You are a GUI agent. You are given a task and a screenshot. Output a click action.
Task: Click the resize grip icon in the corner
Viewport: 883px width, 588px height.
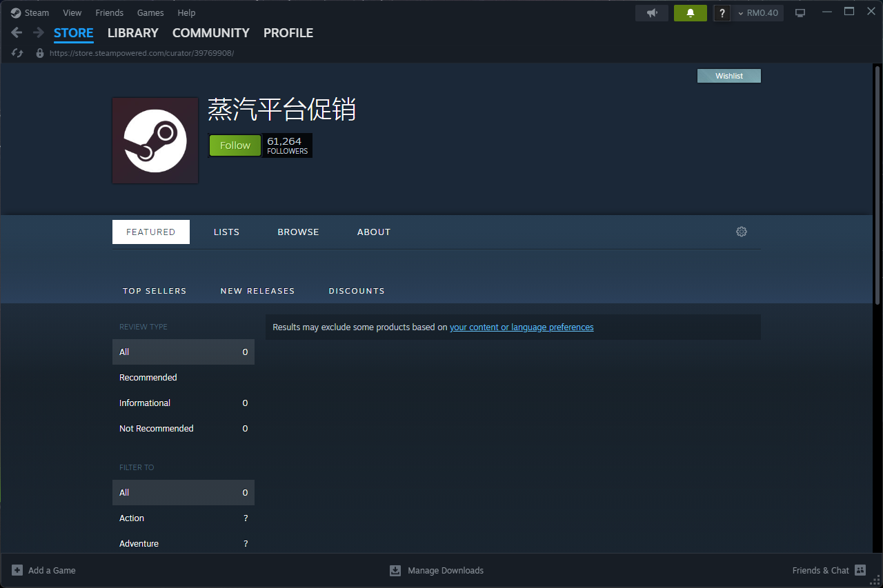click(877, 582)
